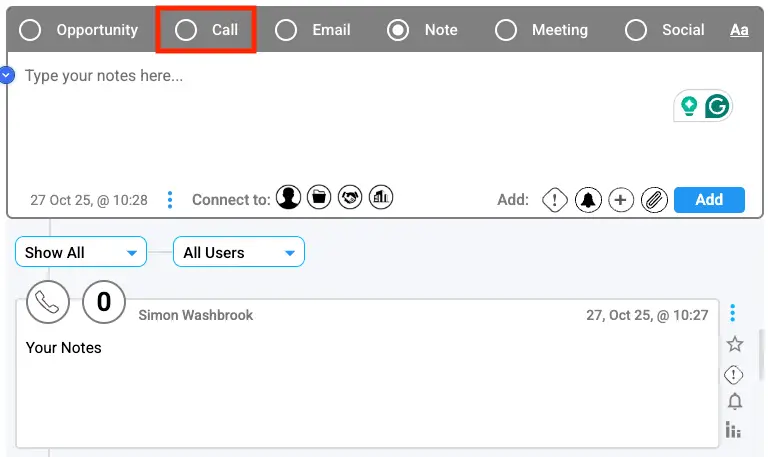This screenshot has width=770, height=457.
Task: Click the bar chart connect icon
Action: 381,198
